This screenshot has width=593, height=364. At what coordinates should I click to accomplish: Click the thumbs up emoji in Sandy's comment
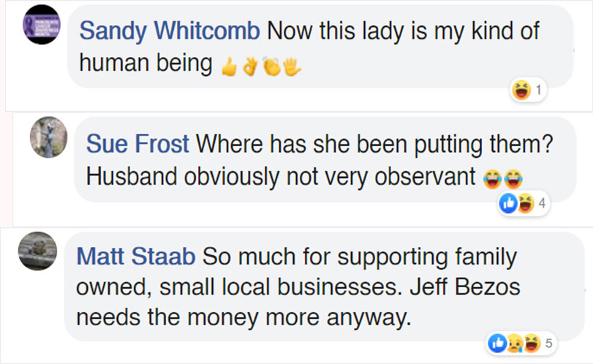228,67
